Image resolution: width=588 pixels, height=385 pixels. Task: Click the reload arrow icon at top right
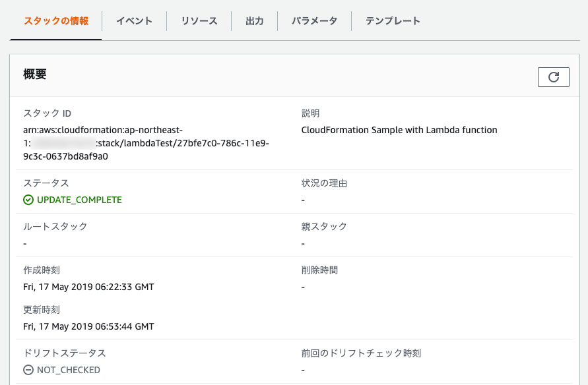554,76
